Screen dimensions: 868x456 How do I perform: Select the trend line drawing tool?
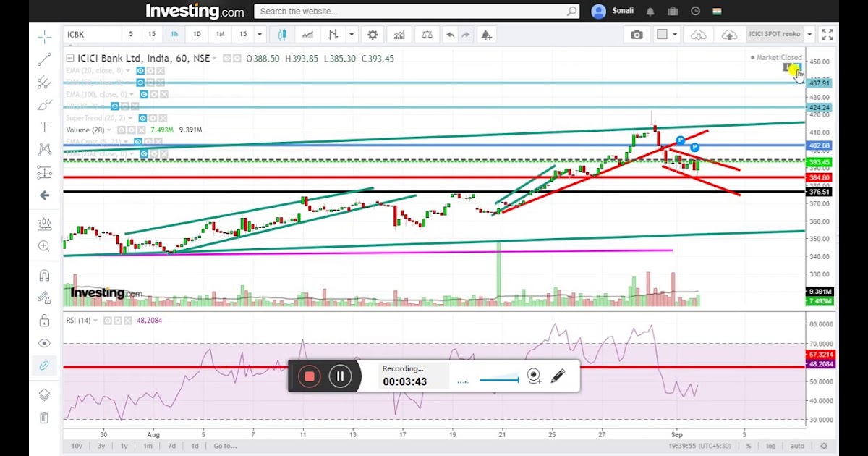coord(44,59)
